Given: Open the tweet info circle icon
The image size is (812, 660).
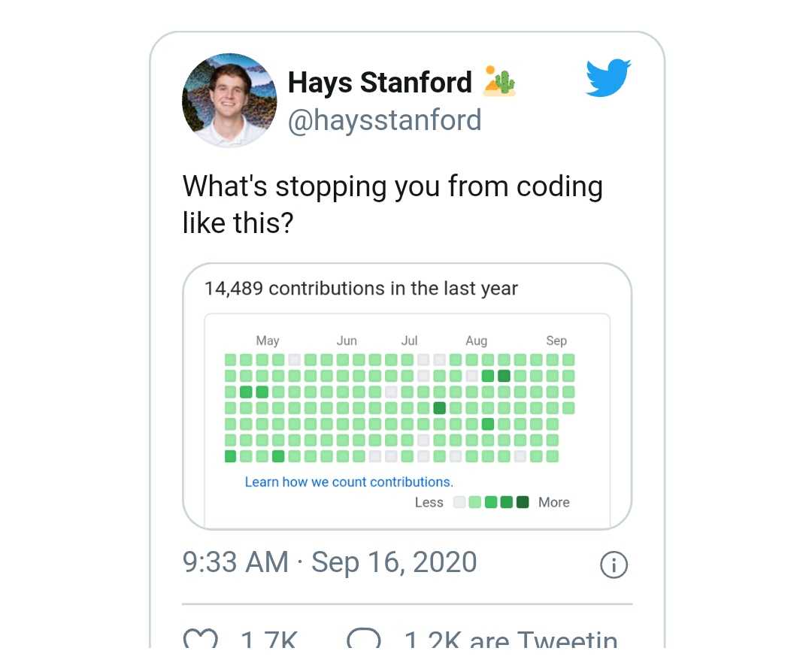Looking at the screenshot, I should (x=614, y=565).
